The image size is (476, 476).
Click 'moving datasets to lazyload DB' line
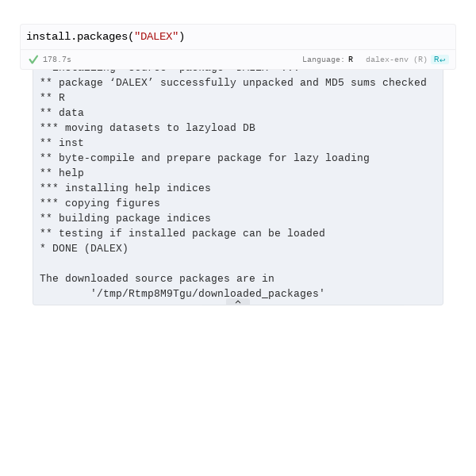pyautogui.click(x=148, y=128)
